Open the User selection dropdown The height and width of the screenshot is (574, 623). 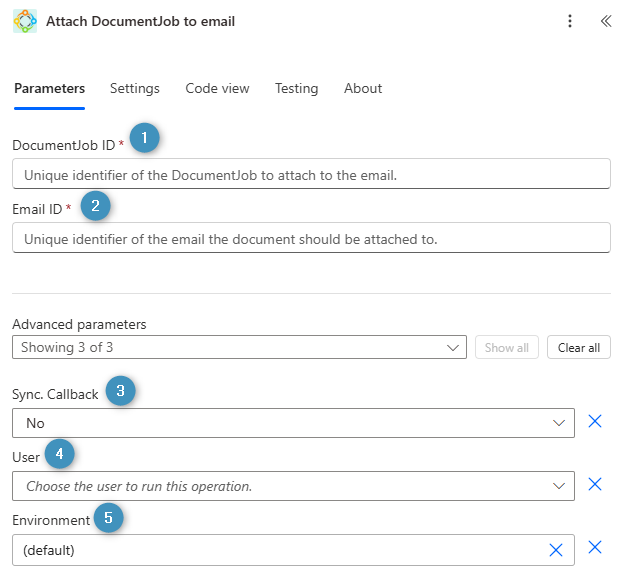(559, 486)
